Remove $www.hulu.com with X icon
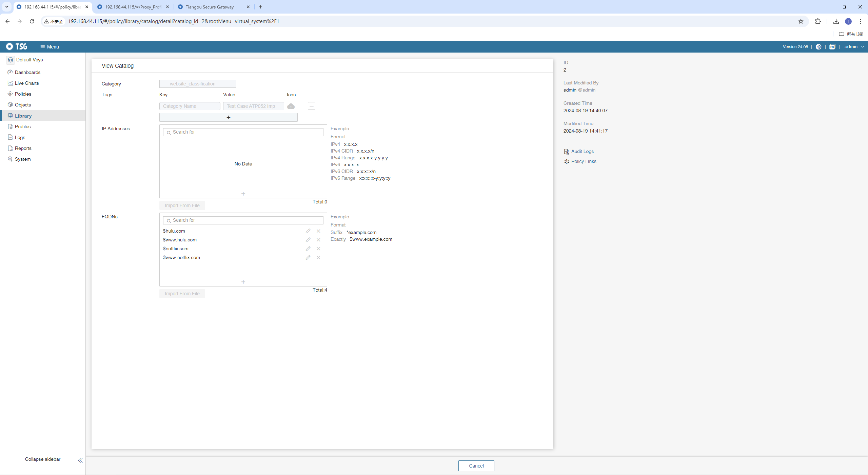 (318, 240)
